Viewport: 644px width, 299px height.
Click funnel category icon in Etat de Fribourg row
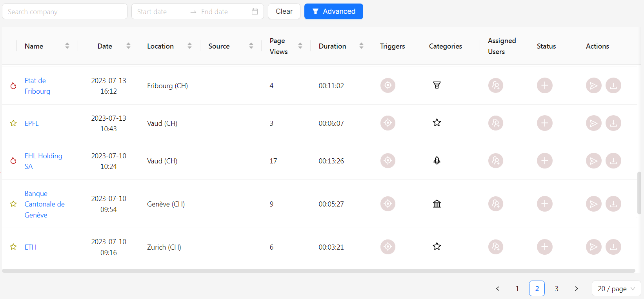tap(437, 85)
